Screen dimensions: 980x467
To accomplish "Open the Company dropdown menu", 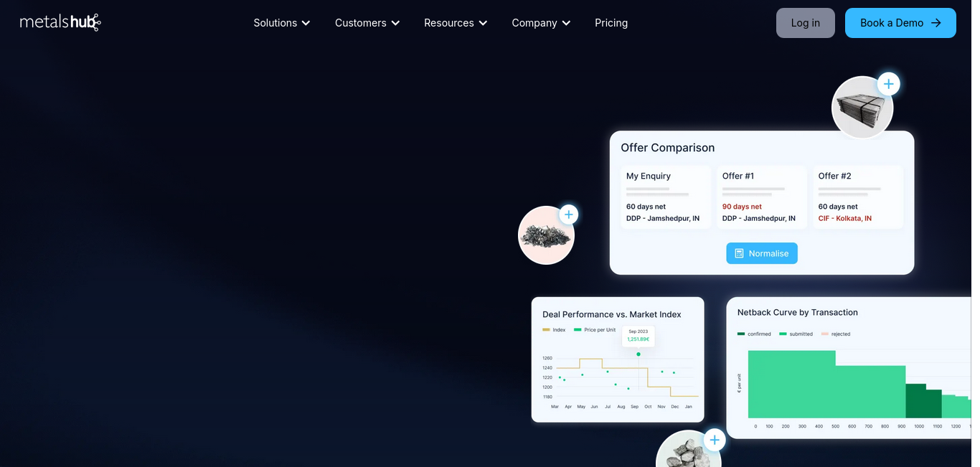I will click(541, 23).
